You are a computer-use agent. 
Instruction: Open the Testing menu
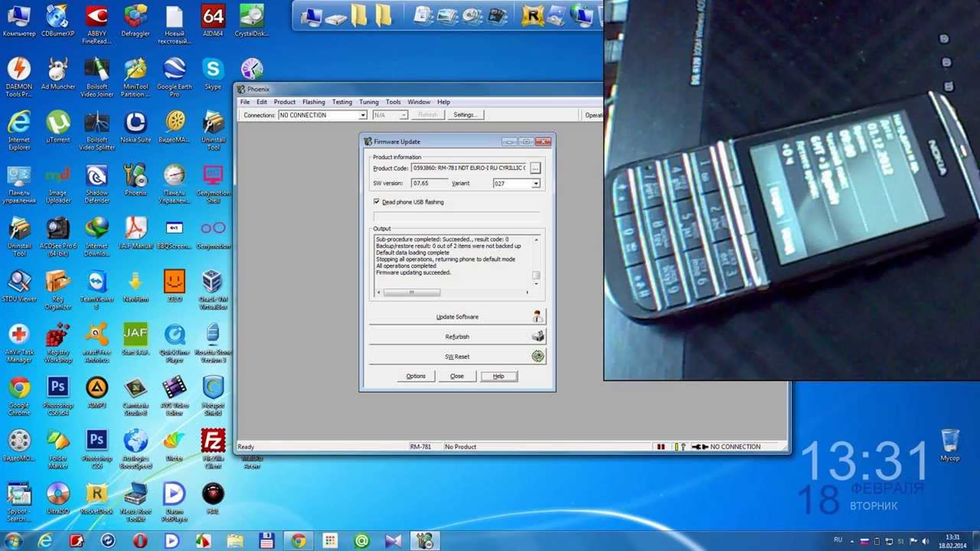342,102
